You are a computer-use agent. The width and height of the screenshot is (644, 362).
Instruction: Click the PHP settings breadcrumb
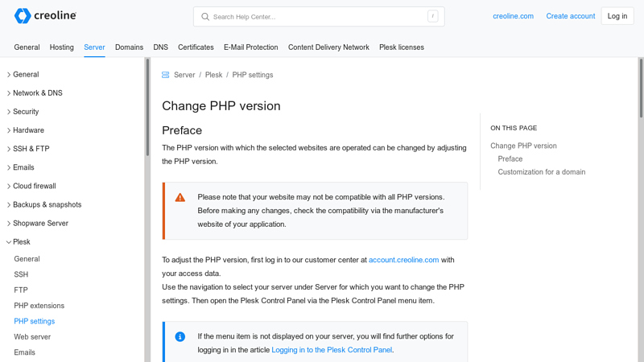click(253, 75)
